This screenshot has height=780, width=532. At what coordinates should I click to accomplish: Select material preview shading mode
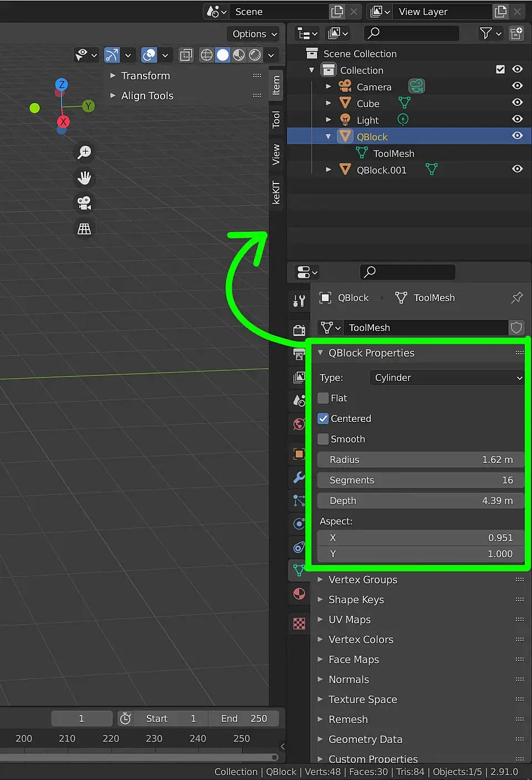[x=239, y=55]
